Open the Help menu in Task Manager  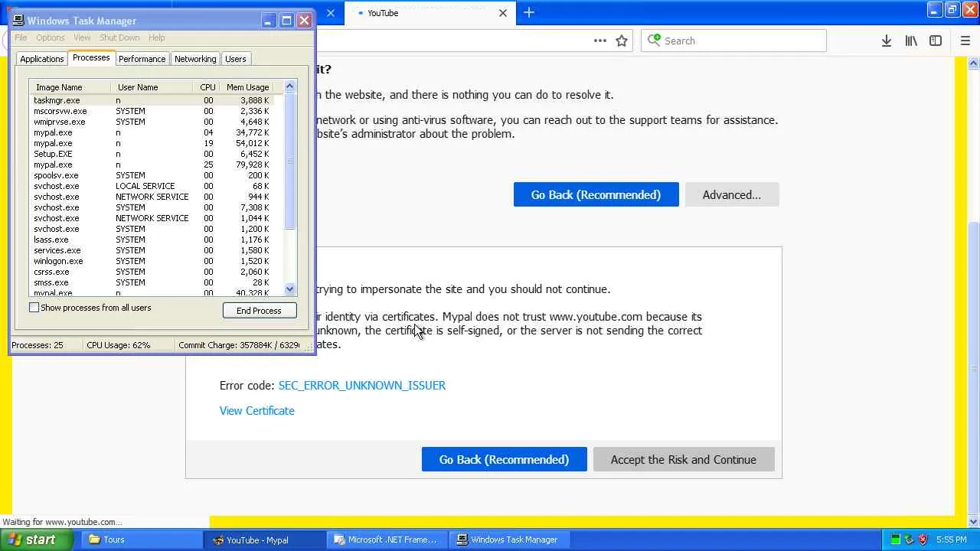[156, 37]
